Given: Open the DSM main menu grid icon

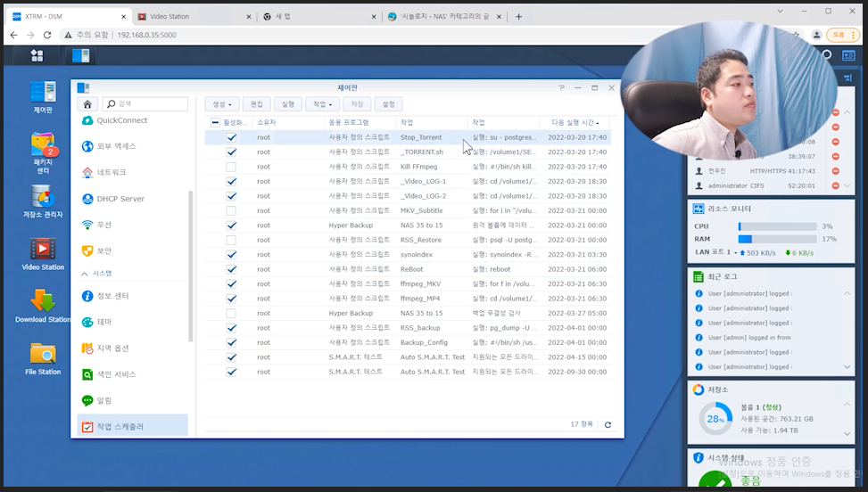Looking at the screenshot, I should [37, 55].
